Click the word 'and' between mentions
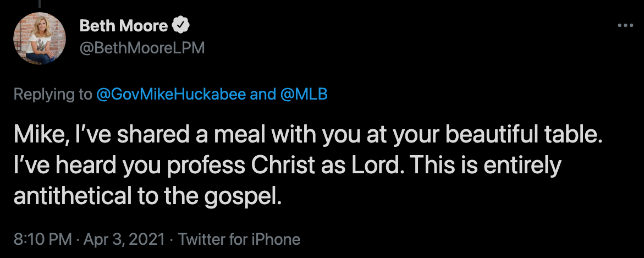This screenshot has height=258, width=644. point(263,95)
